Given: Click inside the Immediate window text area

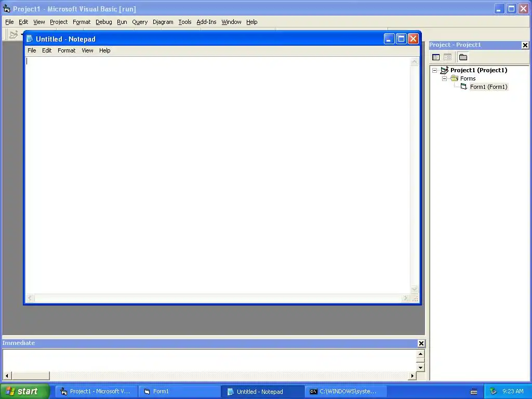Looking at the screenshot, I should (x=210, y=361).
